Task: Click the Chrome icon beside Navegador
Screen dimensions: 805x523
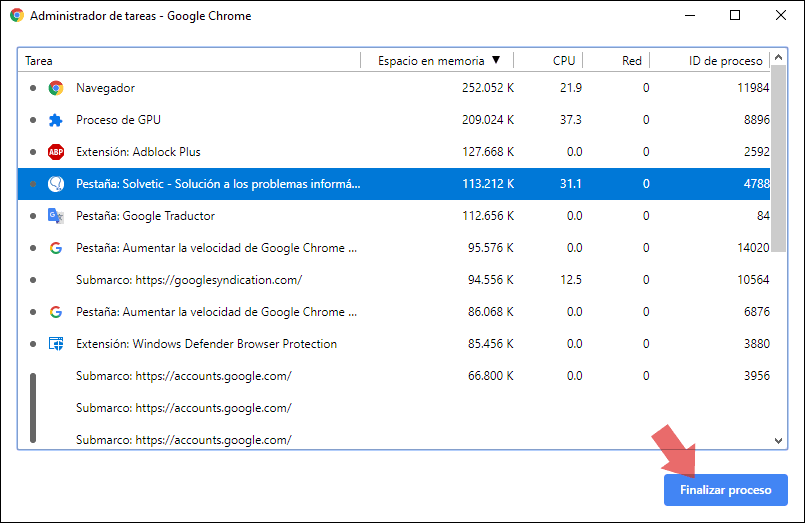Action: click(56, 88)
